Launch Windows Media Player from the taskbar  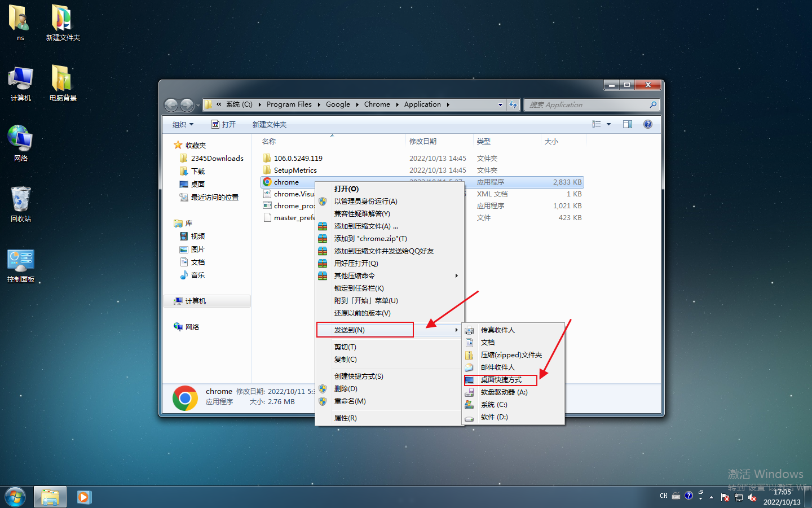tap(84, 497)
